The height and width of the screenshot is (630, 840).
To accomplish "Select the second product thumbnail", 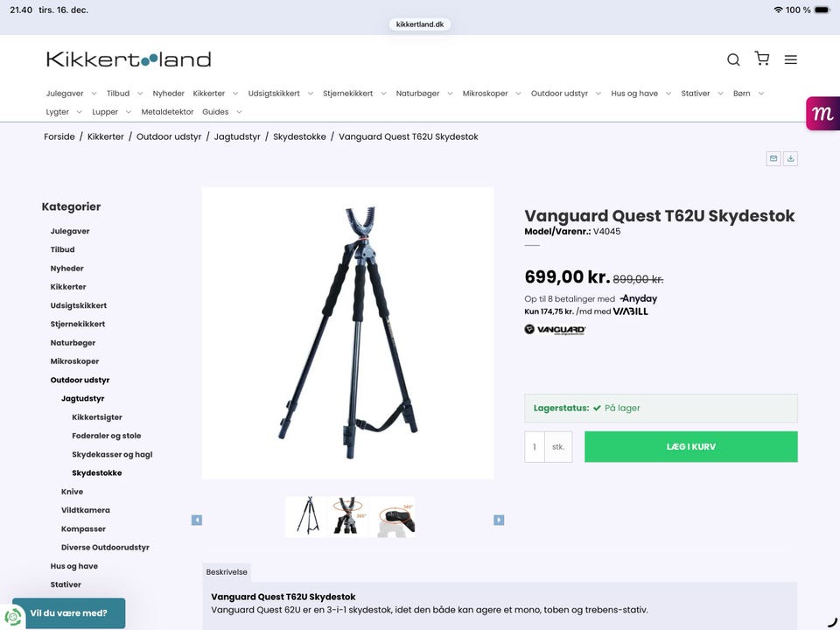I will (x=349, y=516).
